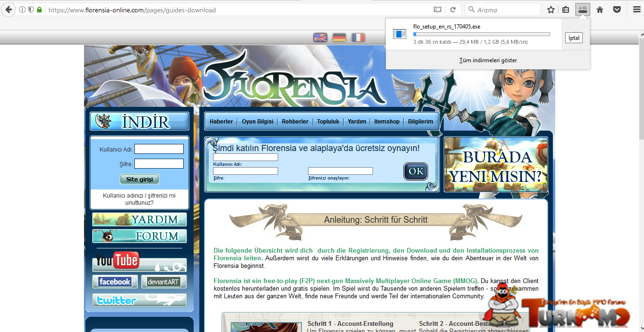Reload the current page
The image size is (644, 332).
pos(453,10)
